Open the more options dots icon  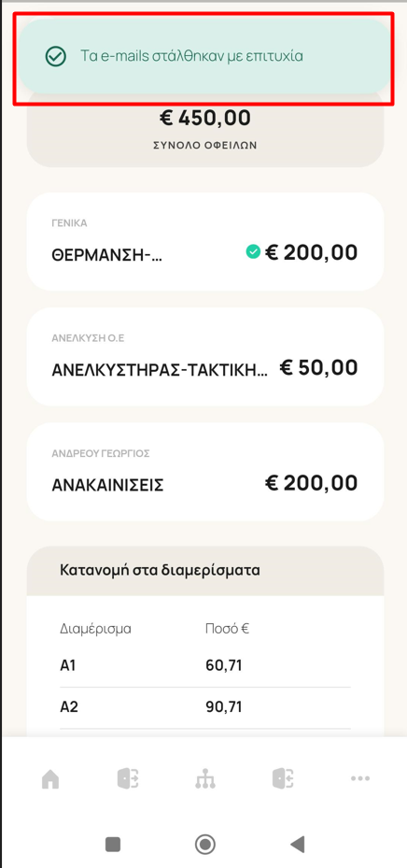tap(360, 779)
